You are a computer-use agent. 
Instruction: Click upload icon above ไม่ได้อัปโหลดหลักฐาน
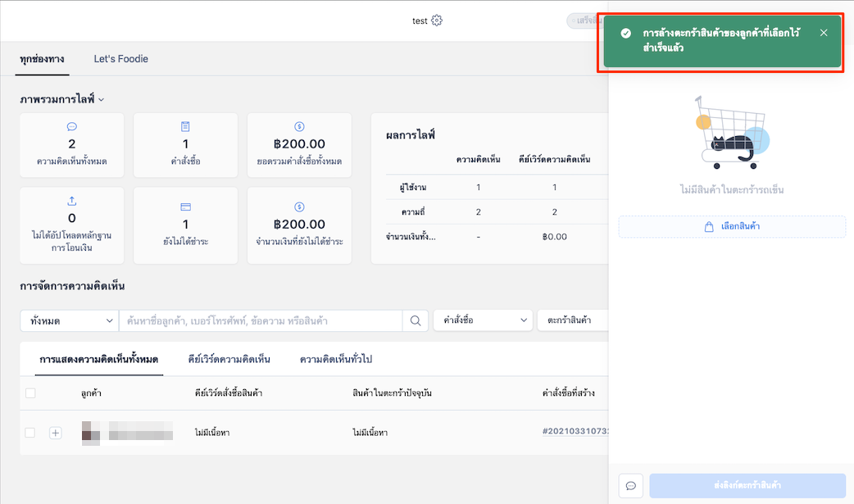click(x=72, y=201)
